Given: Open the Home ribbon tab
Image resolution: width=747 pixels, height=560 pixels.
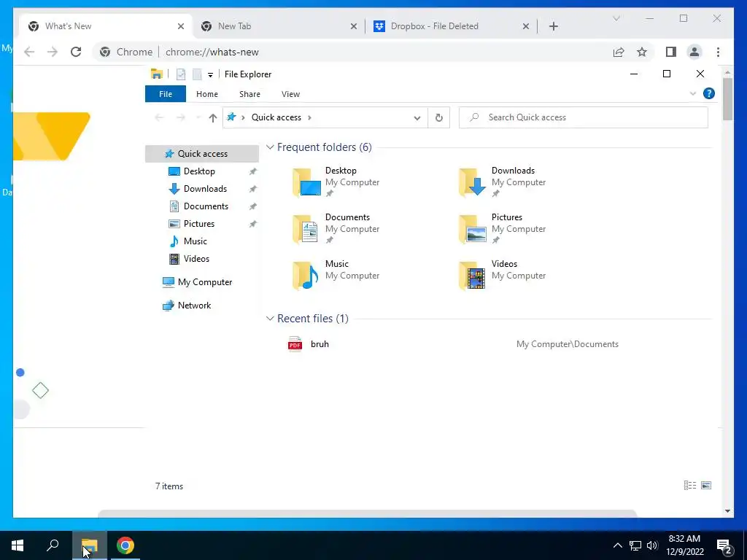Looking at the screenshot, I should (x=206, y=94).
